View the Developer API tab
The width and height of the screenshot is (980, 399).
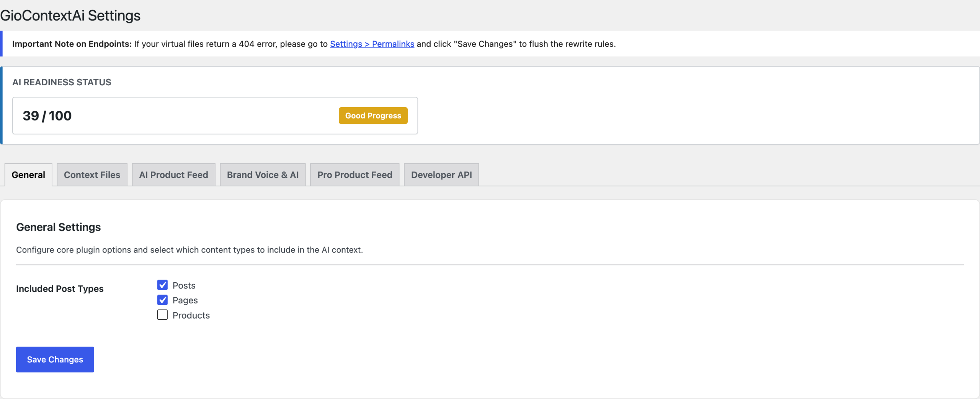coord(441,175)
